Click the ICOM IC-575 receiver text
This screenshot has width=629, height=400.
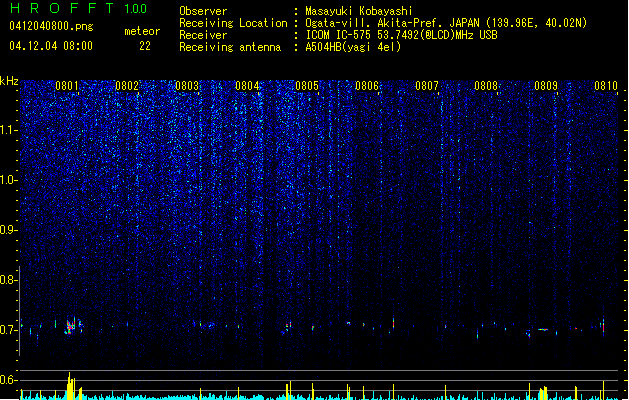[x=401, y=35]
